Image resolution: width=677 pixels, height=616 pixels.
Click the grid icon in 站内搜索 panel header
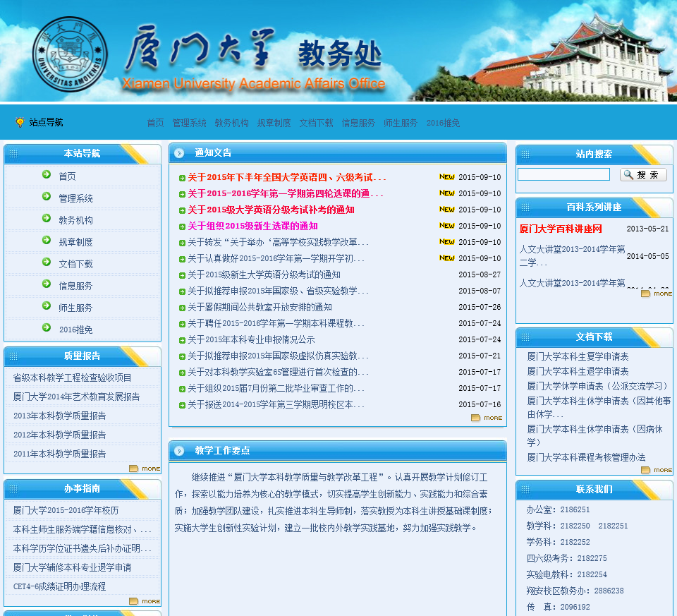(525, 155)
